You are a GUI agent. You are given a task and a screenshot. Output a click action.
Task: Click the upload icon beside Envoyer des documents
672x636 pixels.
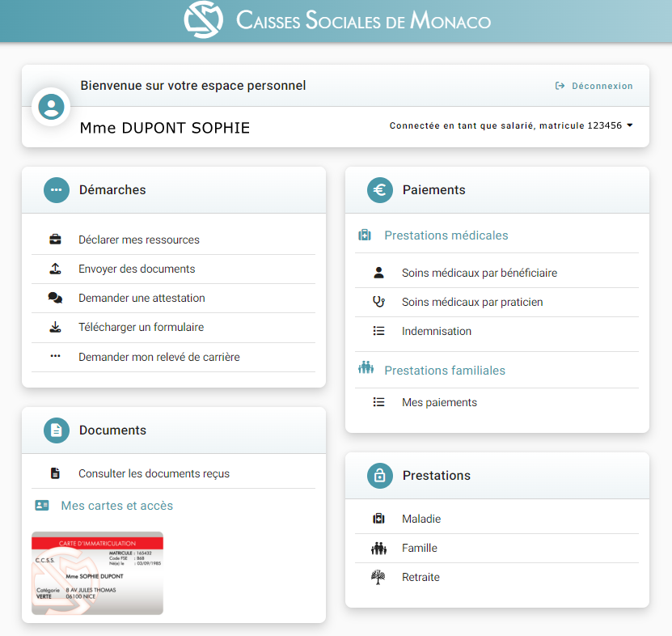(x=55, y=269)
